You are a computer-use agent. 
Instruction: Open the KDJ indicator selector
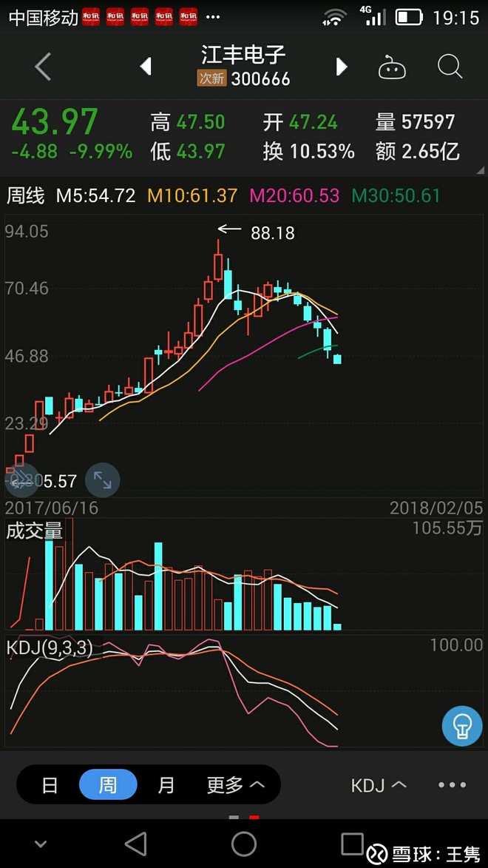(379, 785)
